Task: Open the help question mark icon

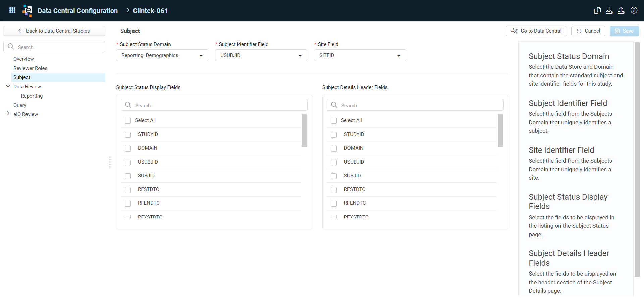Action: click(634, 10)
